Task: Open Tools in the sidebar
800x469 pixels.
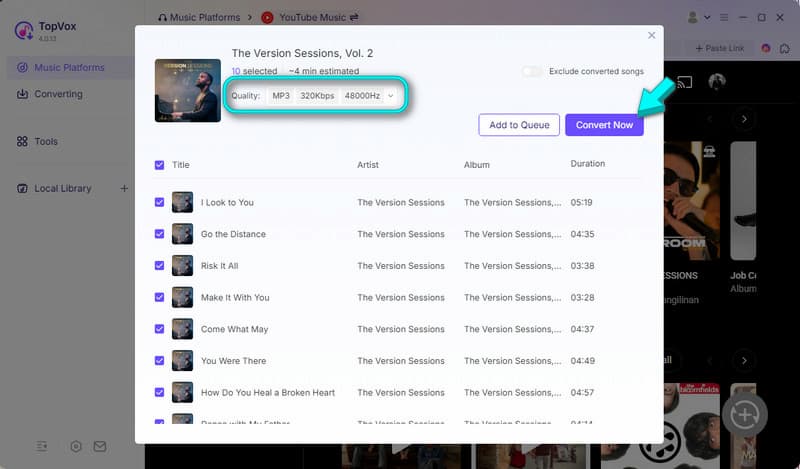Action: pos(46,141)
